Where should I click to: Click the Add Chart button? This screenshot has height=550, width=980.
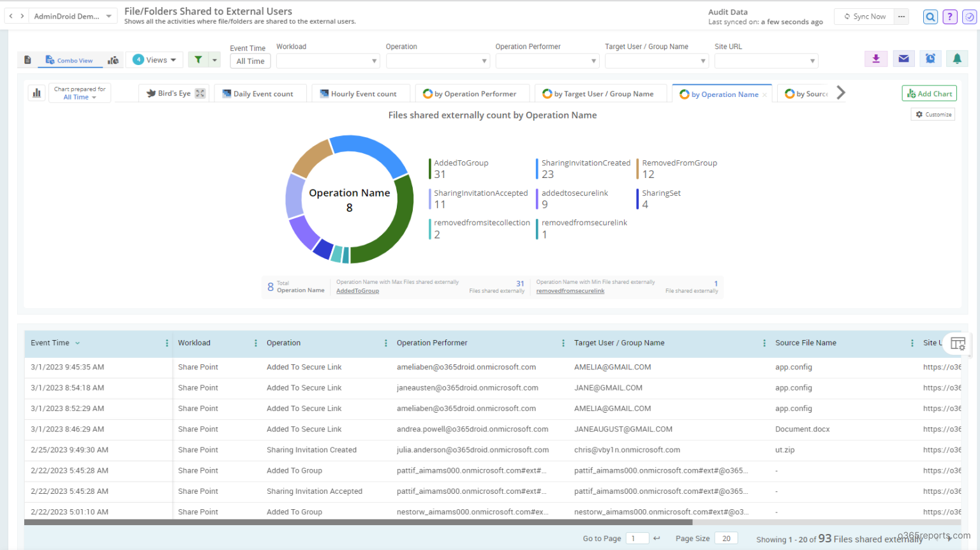929,94
